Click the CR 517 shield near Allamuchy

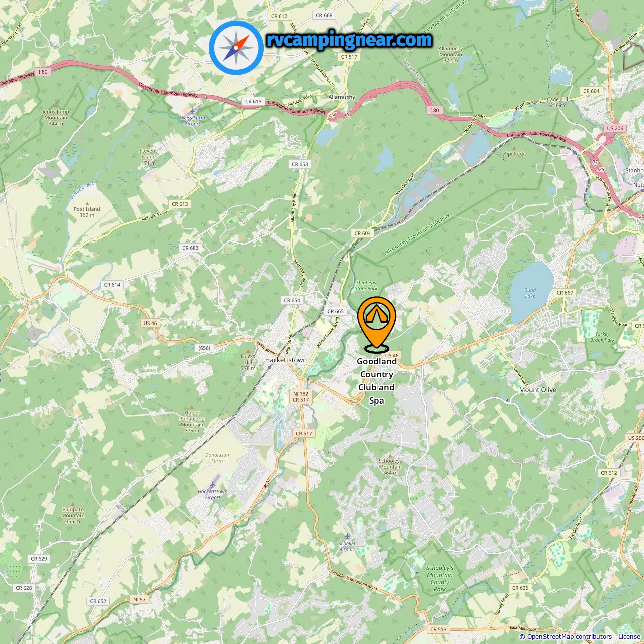pyautogui.click(x=349, y=57)
